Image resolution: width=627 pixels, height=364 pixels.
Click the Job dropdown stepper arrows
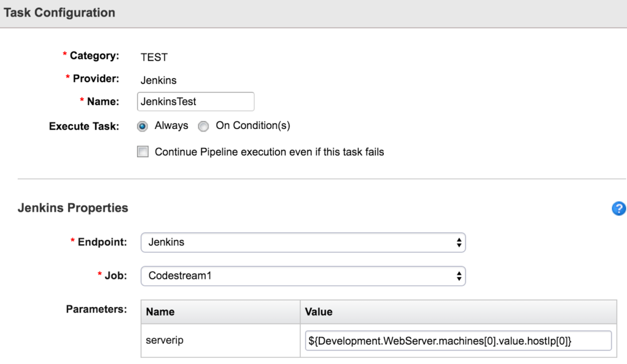458,276
